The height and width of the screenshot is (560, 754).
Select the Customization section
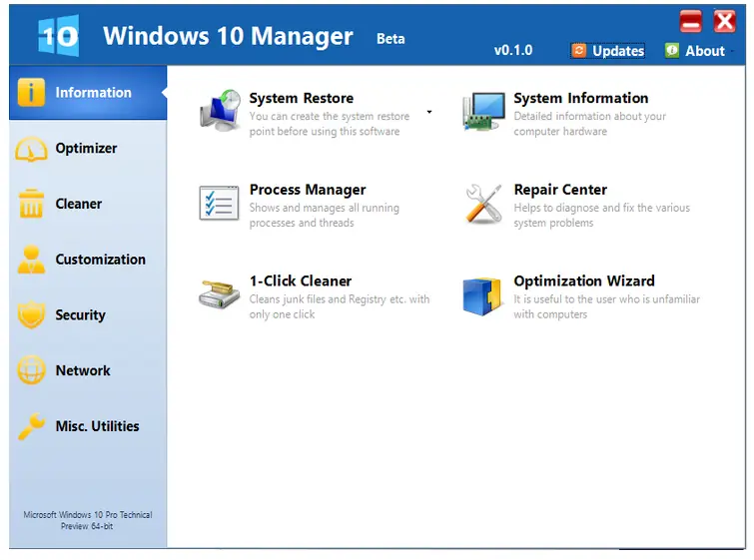[88, 260]
